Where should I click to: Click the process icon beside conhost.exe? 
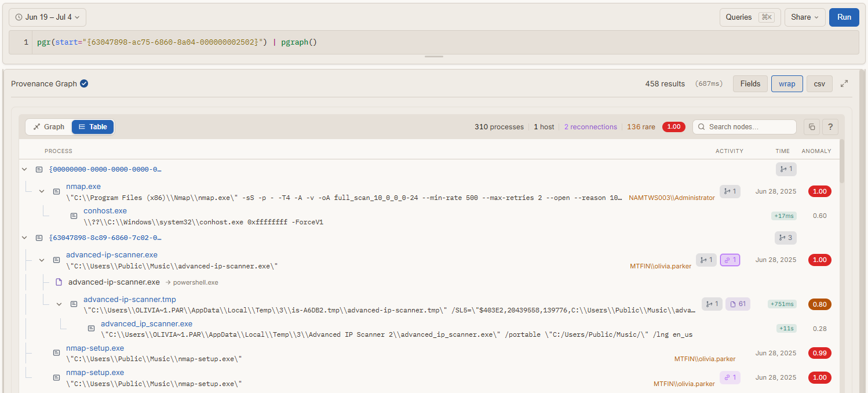point(74,216)
